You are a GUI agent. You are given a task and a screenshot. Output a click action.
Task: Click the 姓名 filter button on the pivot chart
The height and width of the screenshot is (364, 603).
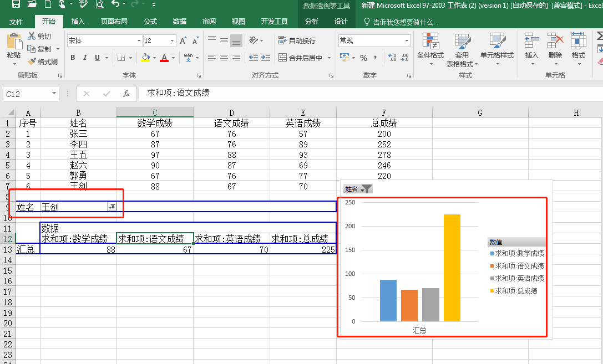pos(358,188)
